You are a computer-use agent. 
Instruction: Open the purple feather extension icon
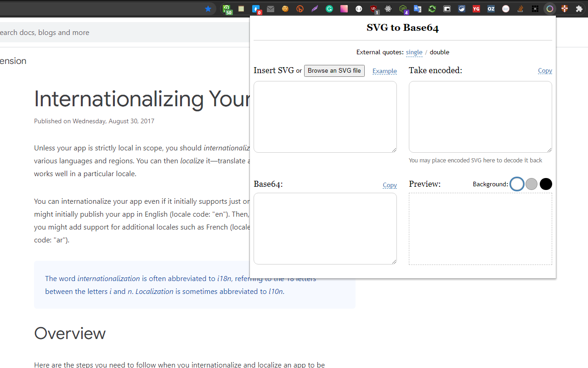(315, 9)
